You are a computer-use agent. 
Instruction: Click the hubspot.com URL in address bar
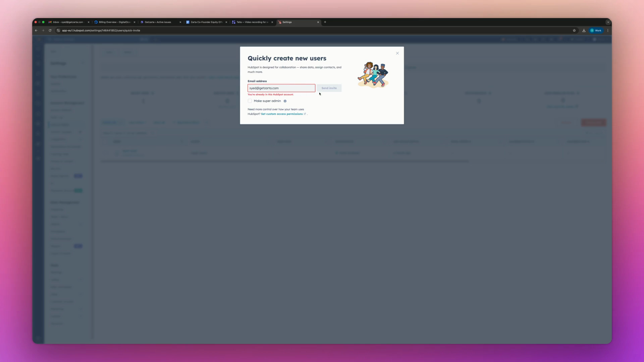(101, 31)
